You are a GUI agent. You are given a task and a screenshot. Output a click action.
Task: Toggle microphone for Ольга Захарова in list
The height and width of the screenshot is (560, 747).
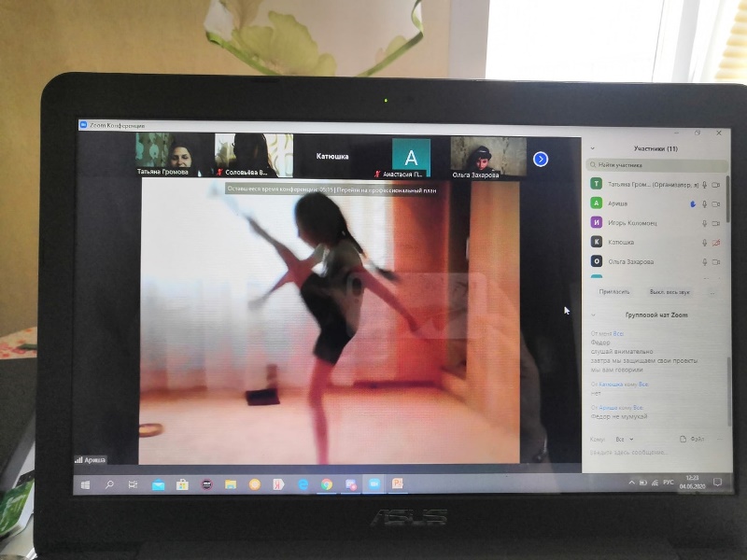(x=704, y=261)
